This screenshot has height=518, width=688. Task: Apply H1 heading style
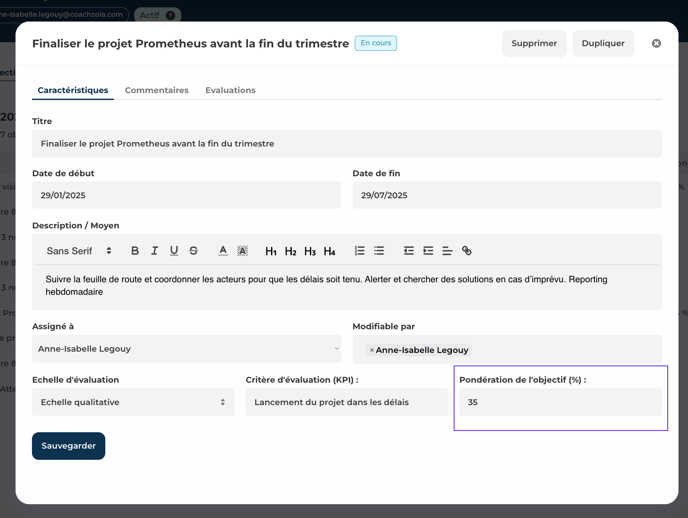point(271,251)
